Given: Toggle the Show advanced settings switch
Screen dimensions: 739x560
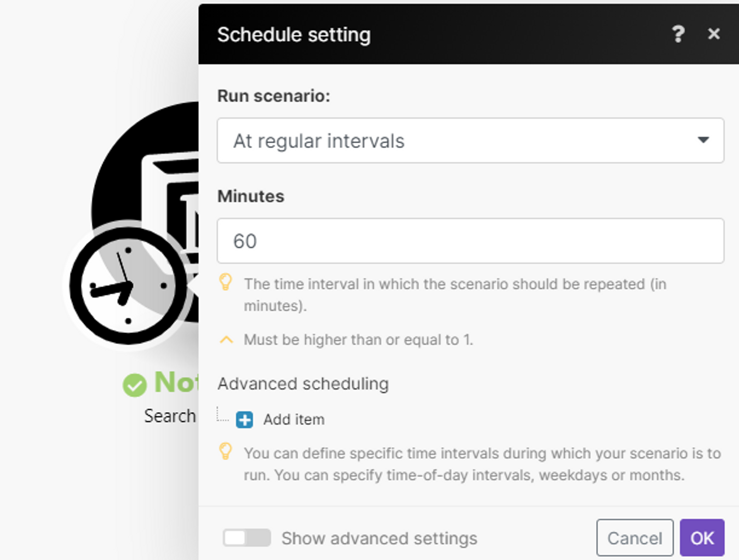Looking at the screenshot, I should point(246,538).
